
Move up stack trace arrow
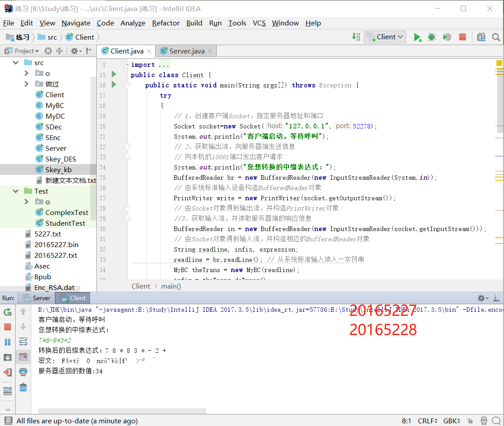(x=23, y=311)
